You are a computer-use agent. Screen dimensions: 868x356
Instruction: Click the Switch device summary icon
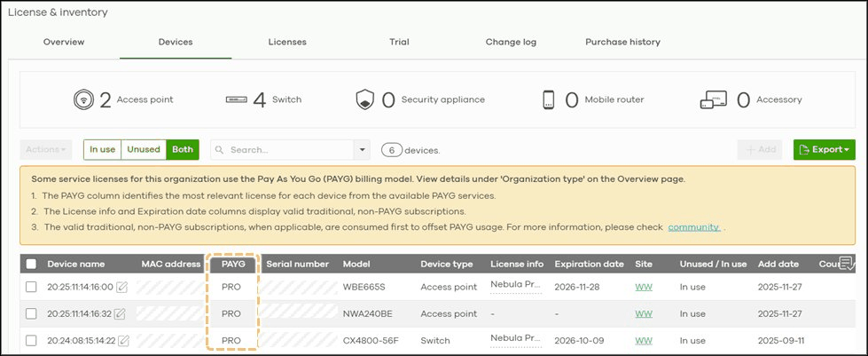(237, 99)
